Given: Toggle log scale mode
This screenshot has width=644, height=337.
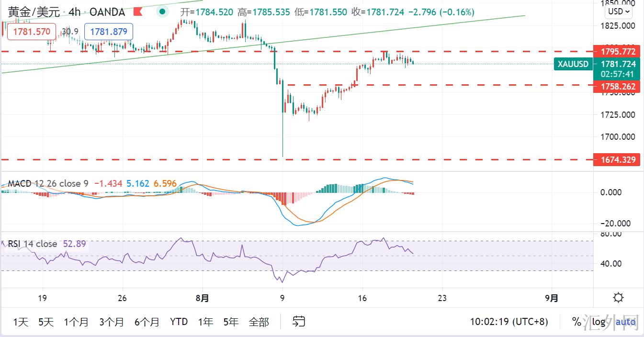Looking at the screenshot, I should tap(599, 322).
